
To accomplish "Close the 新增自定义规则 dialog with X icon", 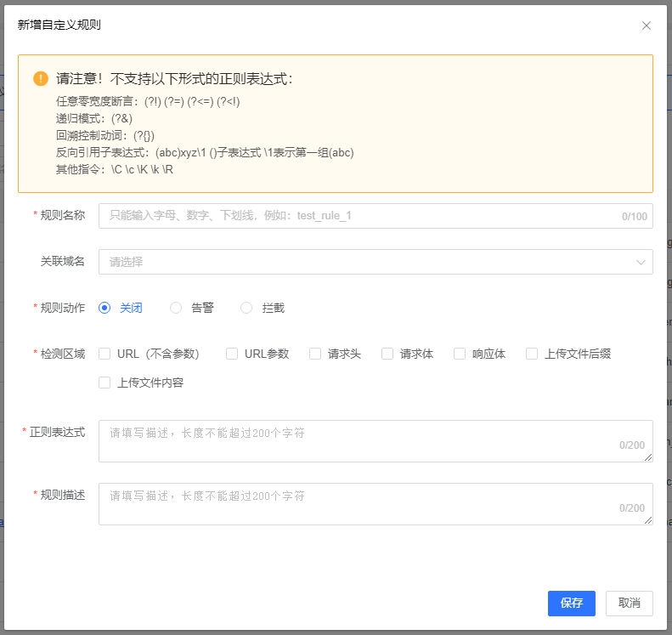I will point(647,26).
